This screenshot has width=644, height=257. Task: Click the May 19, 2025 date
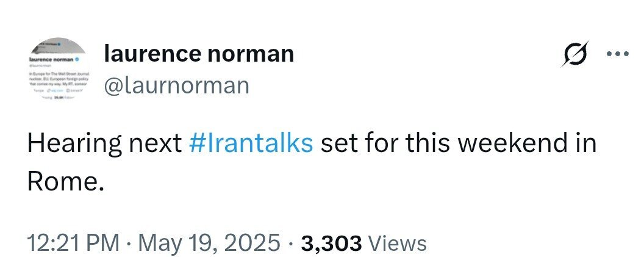(x=206, y=243)
